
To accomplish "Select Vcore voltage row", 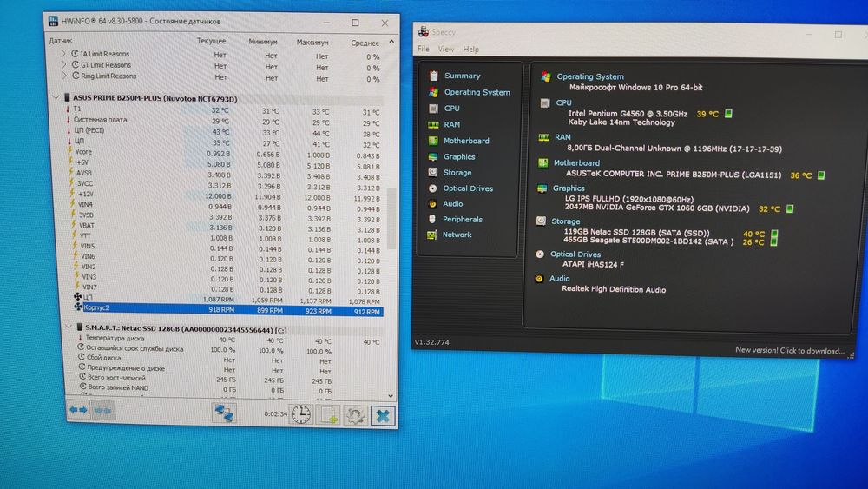I will click(x=224, y=153).
